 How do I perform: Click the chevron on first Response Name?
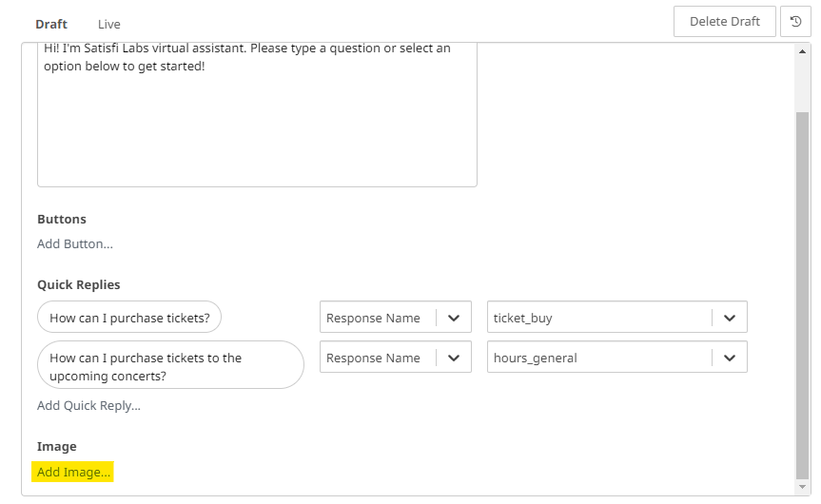pyautogui.click(x=454, y=319)
